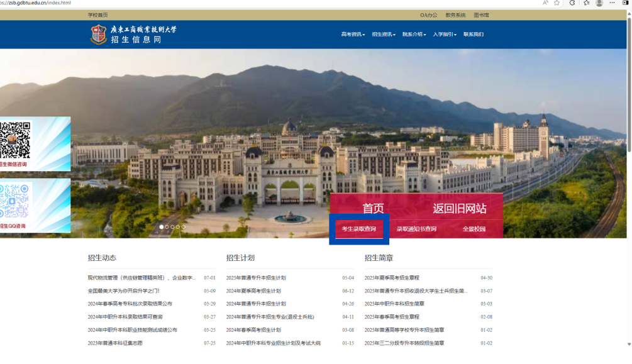
Task: Open 2025年夏季高考招生章程 article link
Action: (392, 278)
